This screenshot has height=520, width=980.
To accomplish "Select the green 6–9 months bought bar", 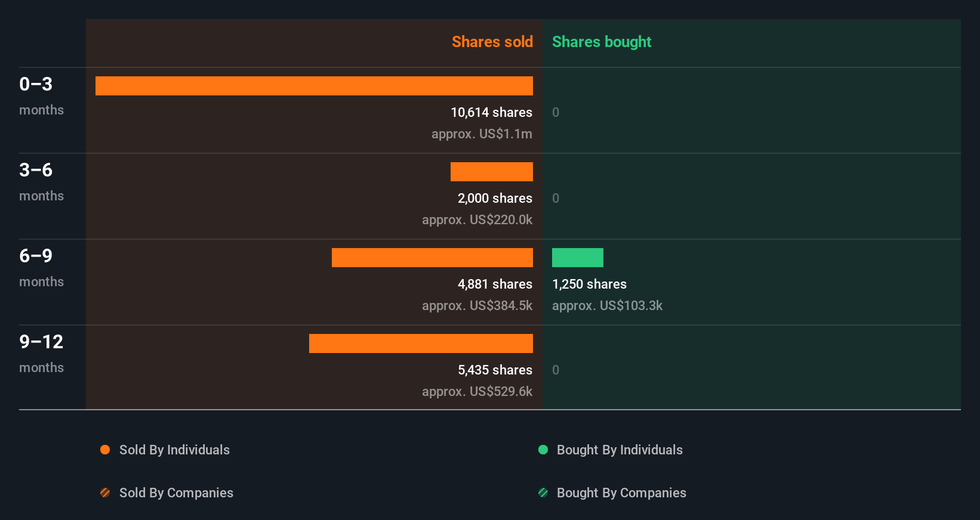I will coord(578,258).
